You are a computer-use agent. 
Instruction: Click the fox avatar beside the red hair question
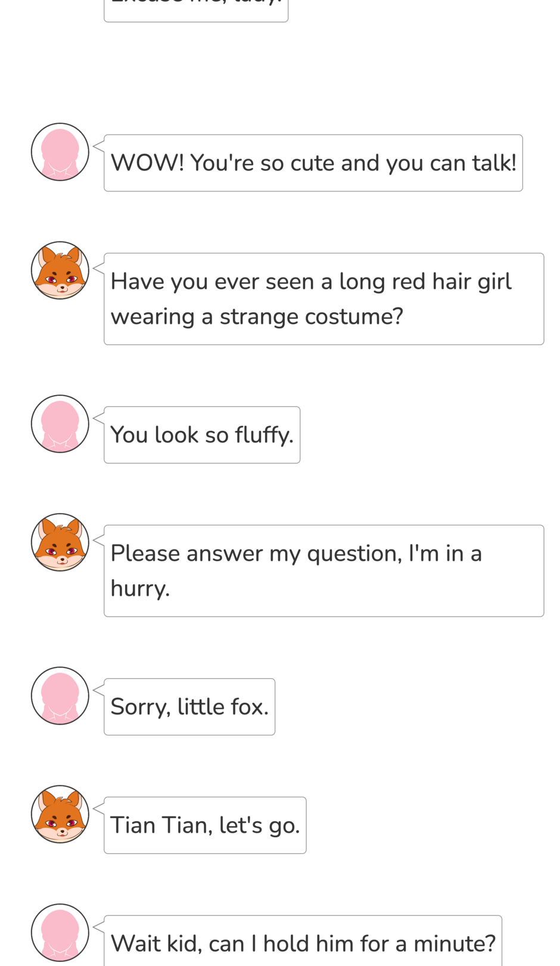60,271
